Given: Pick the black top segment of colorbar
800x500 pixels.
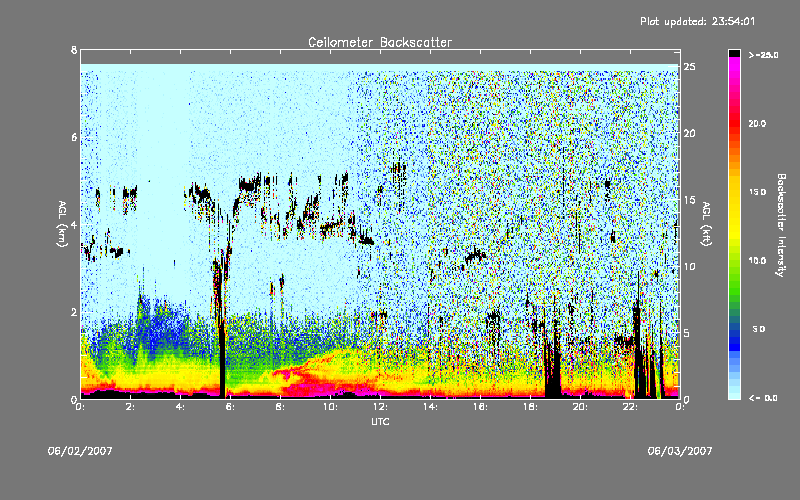Looking at the screenshot, I should [x=734, y=53].
